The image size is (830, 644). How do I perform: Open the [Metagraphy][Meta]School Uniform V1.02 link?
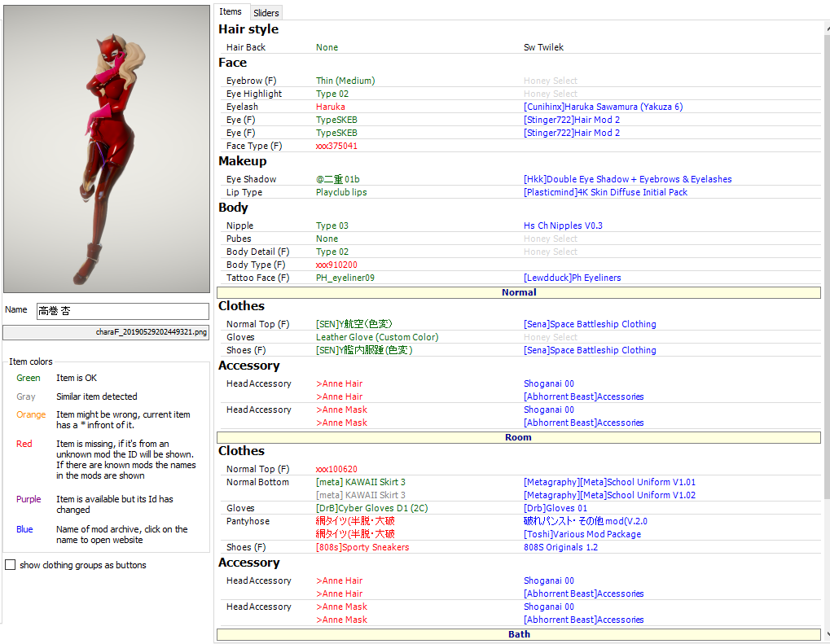(x=609, y=495)
